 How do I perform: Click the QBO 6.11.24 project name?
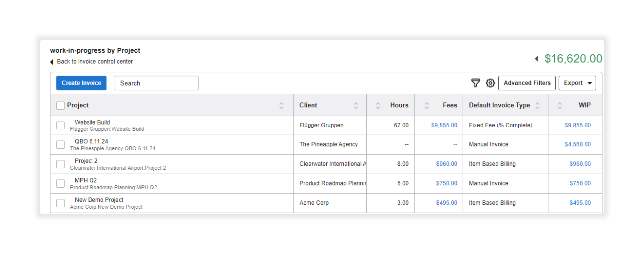pyautogui.click(x=92, y=141)
